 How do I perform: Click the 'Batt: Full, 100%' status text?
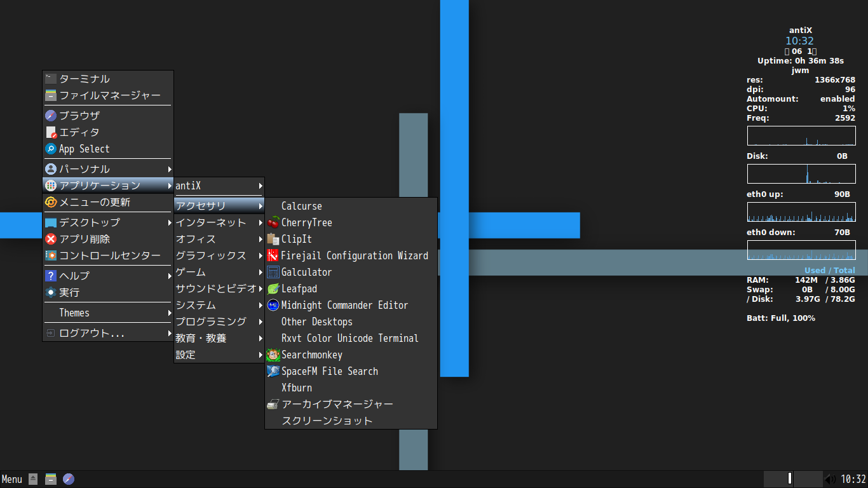[781, 318]
